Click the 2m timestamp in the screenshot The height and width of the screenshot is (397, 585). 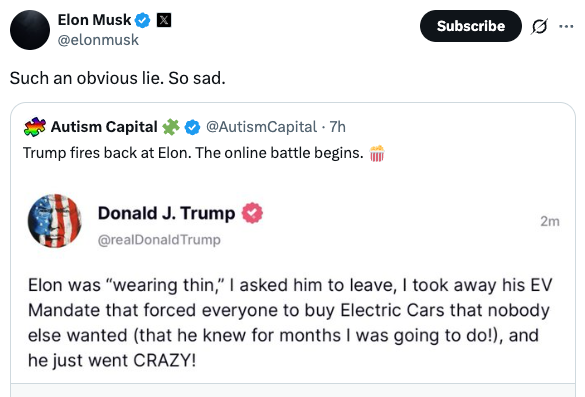click(x=550, y=221)
